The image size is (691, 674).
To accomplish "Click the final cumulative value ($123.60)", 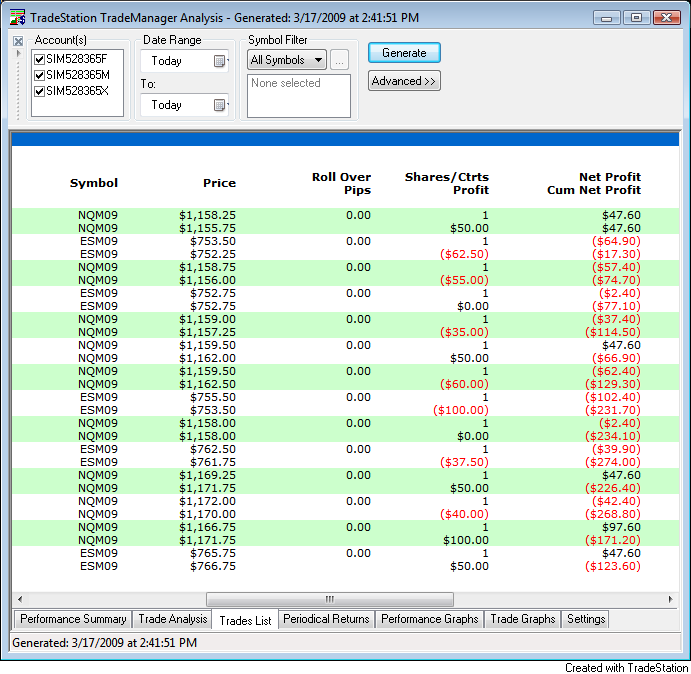I will tap(613, 566).
